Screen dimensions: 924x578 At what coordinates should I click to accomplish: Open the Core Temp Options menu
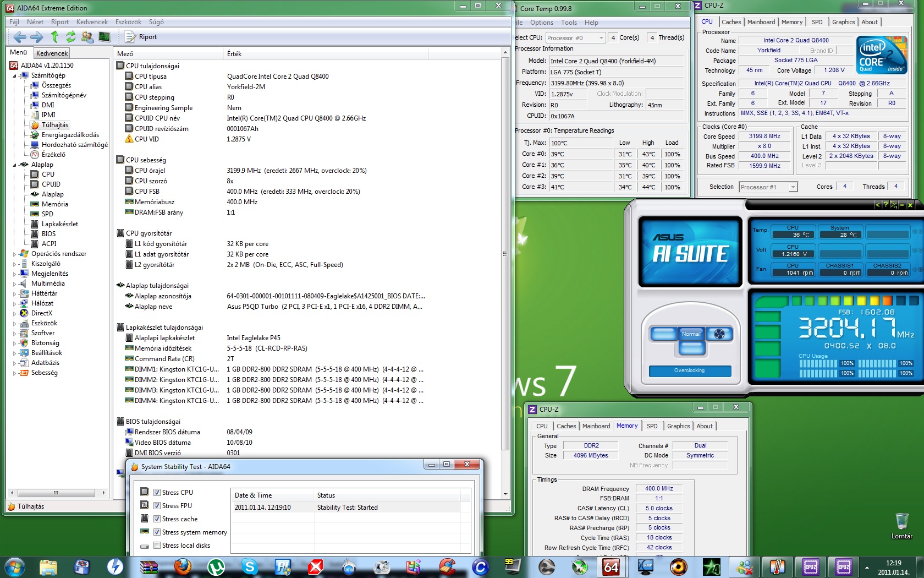pos(542,23)
